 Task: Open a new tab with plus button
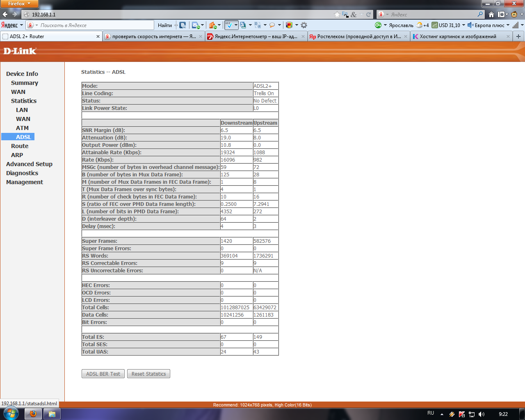pyautogui.click(x=518, y=37)
